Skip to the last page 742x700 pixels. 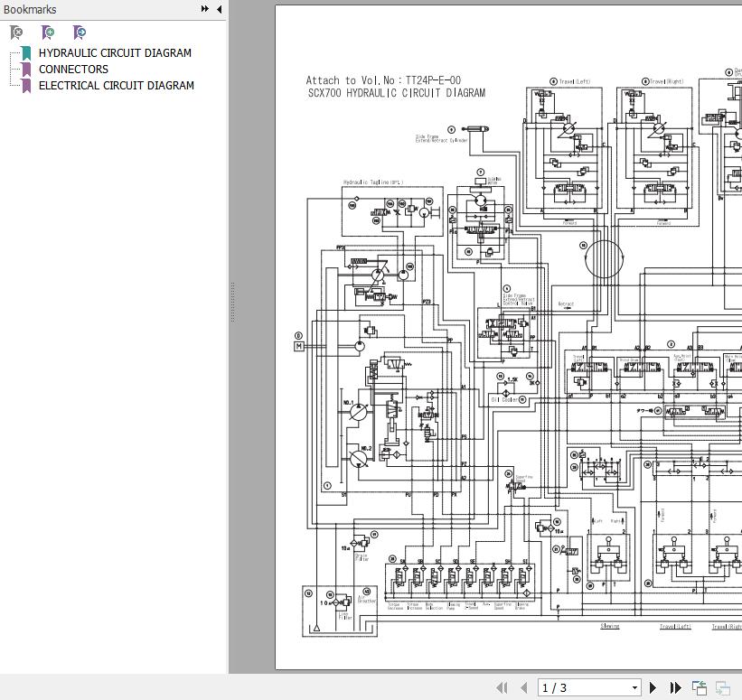click(676, 687)
